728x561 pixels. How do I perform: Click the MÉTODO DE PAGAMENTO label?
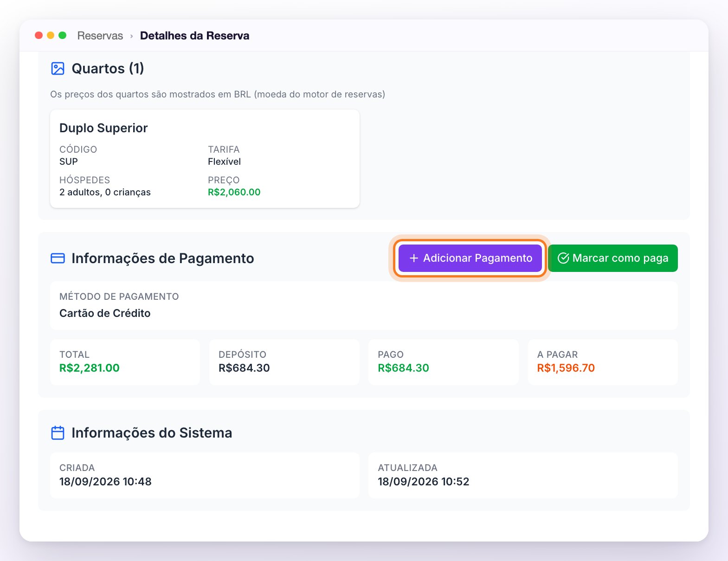pyautogui.click(x=119, y=297)
